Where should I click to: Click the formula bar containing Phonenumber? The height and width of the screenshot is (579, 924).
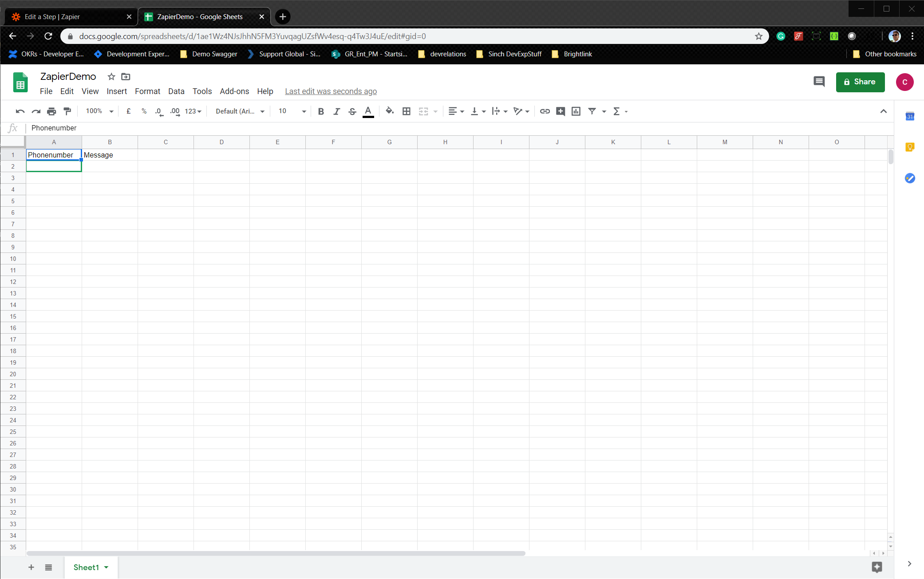[459, 128]
